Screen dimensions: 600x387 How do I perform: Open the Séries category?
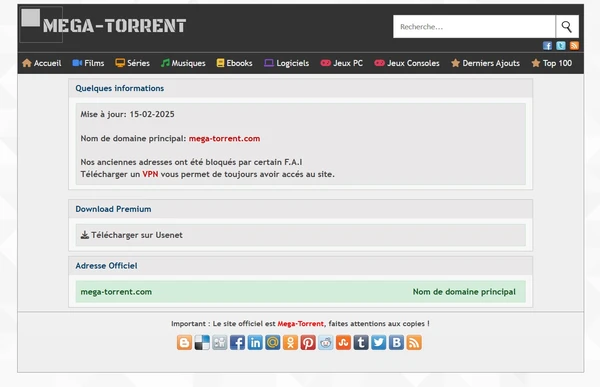[x=132, y=63]
